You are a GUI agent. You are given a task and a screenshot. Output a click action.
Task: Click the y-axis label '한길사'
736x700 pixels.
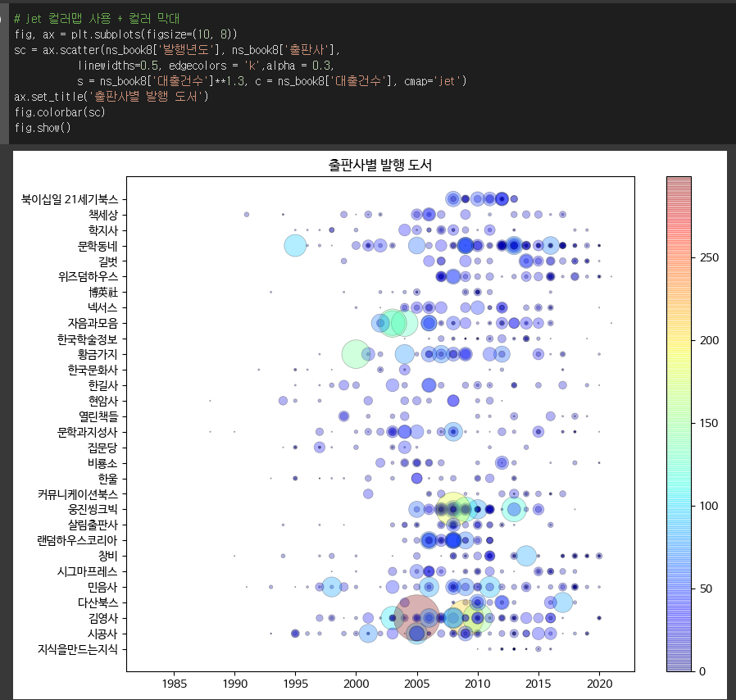(x=103, y=385)
